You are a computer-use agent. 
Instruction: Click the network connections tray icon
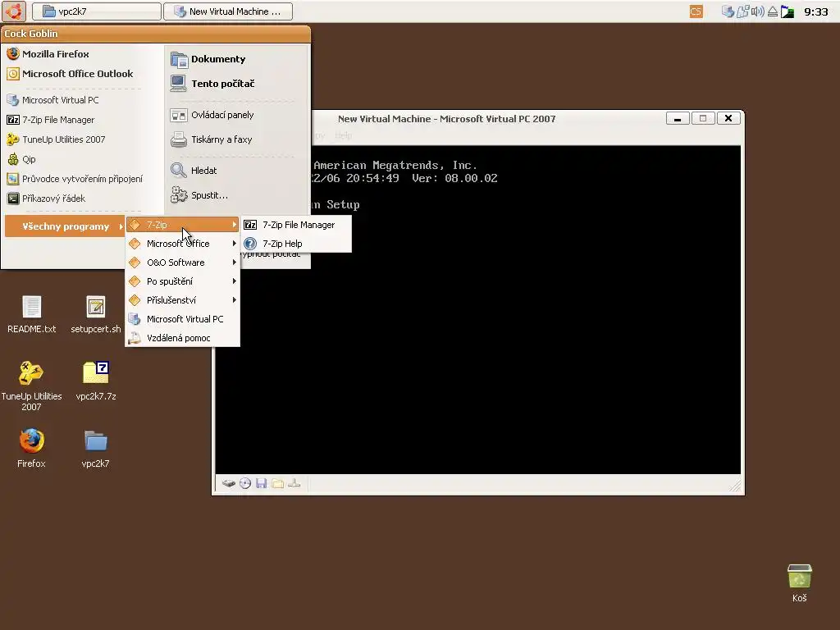[x=743, y=11]
